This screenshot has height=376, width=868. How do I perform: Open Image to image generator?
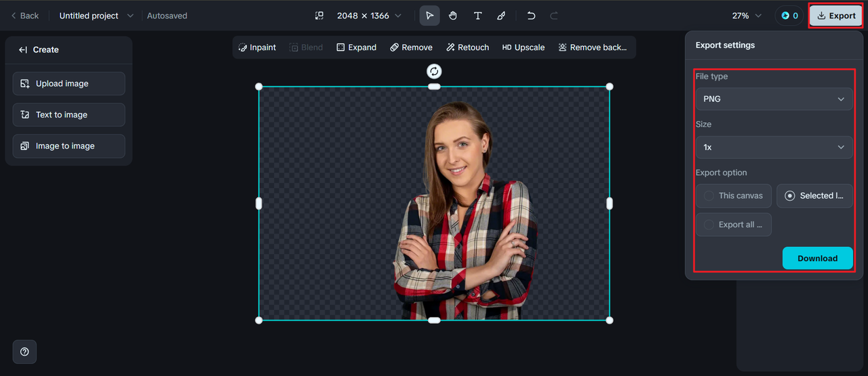pos(68,146)
